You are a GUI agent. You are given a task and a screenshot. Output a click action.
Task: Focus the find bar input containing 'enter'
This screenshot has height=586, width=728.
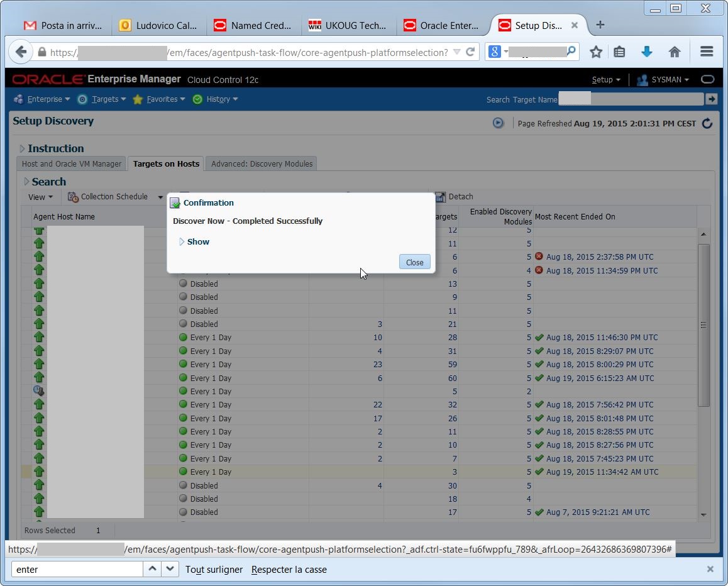pyautogui.click(x=77, y=569)
